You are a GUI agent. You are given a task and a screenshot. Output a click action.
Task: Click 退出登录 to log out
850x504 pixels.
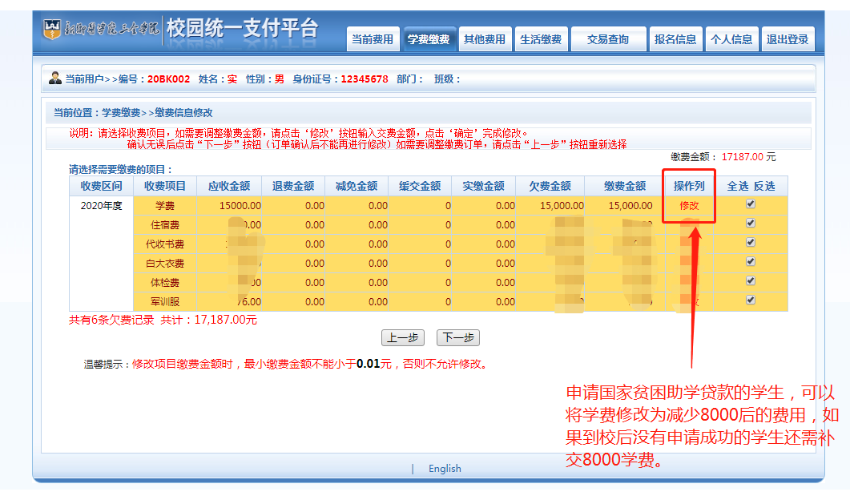point(788,39)
